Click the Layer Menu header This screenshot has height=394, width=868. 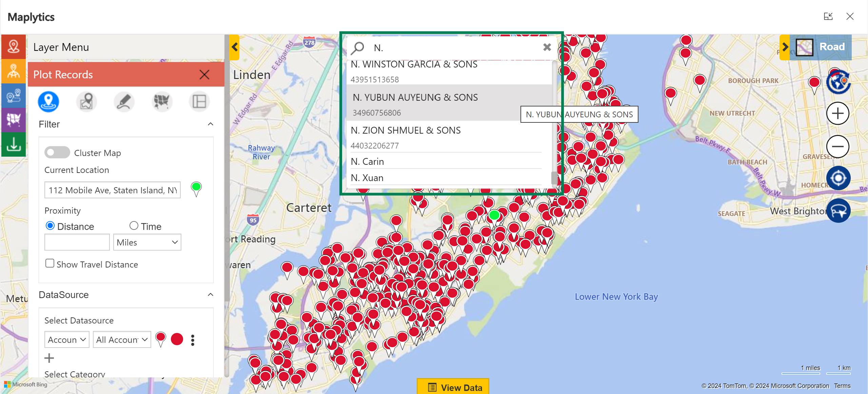(126, 47)
